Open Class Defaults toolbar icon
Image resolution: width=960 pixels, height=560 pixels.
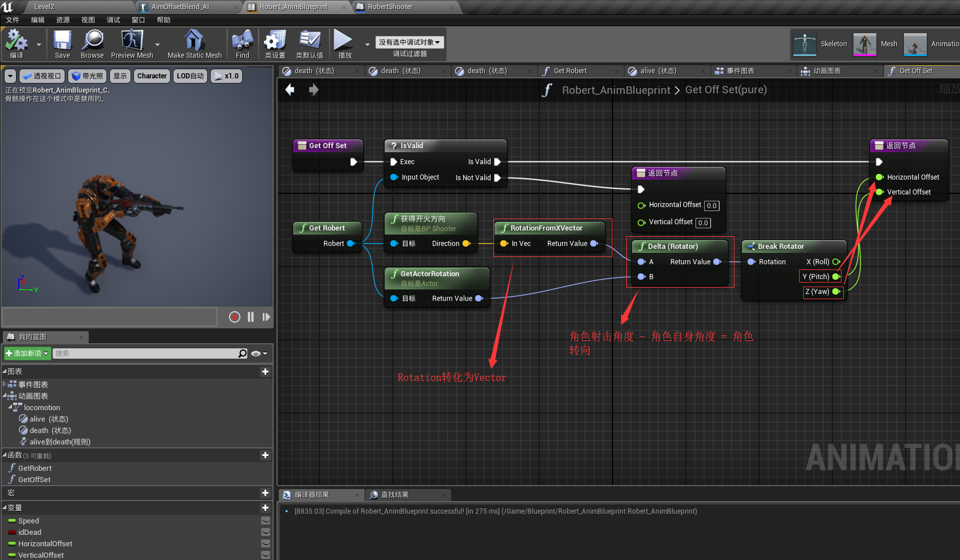(310, 44)
